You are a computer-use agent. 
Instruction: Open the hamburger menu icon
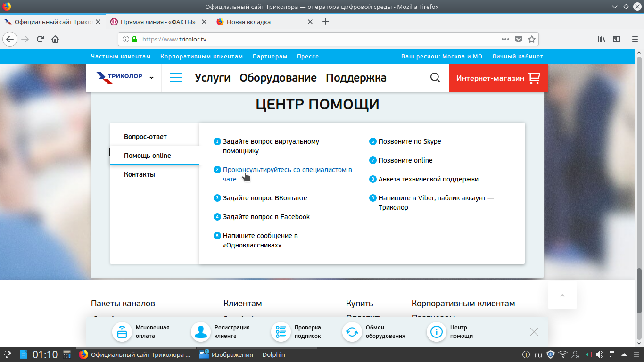176,78
